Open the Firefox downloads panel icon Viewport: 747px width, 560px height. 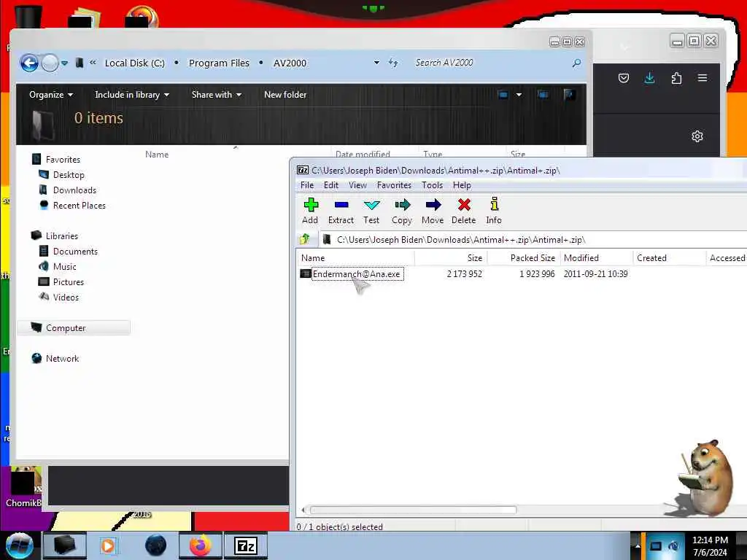click(x=649, y=78)
